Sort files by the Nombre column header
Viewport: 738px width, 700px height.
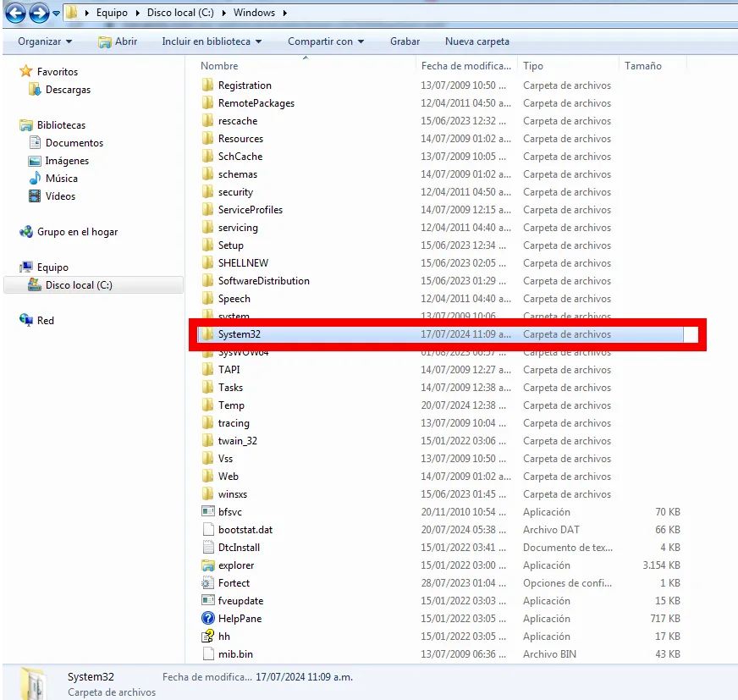pos(218,65)
